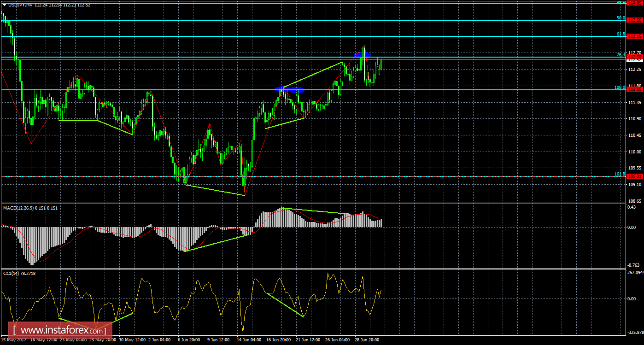The image size is (644, 345).
Task: Click the 109.55 price axis value
Action: (x=635, y=168)
